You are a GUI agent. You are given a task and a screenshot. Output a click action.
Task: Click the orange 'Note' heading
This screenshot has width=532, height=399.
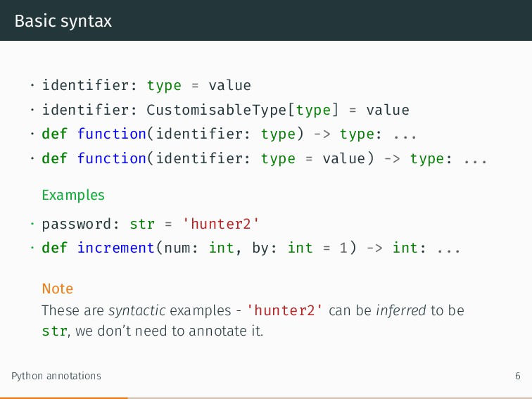[58, 289]
